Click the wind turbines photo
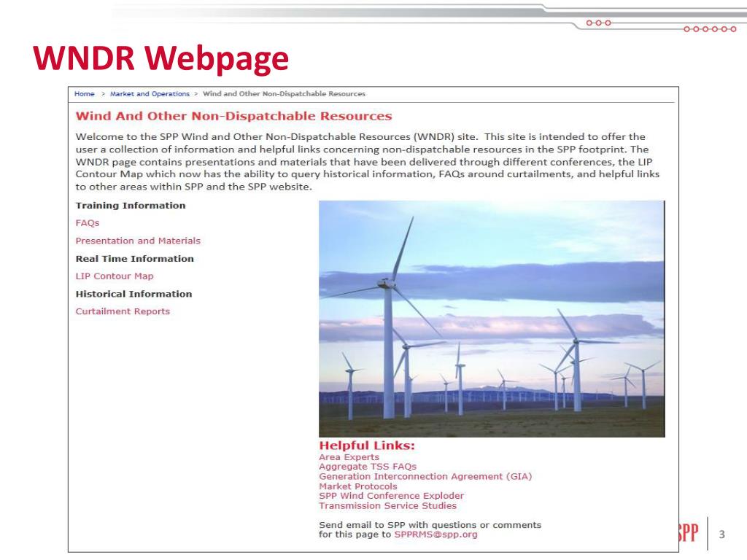Viewport: 747px width, 560px height. (492, 319)
